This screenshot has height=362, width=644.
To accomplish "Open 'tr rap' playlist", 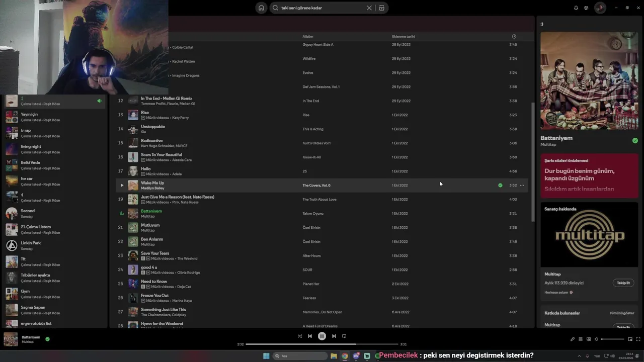I will tap(54, 133).
